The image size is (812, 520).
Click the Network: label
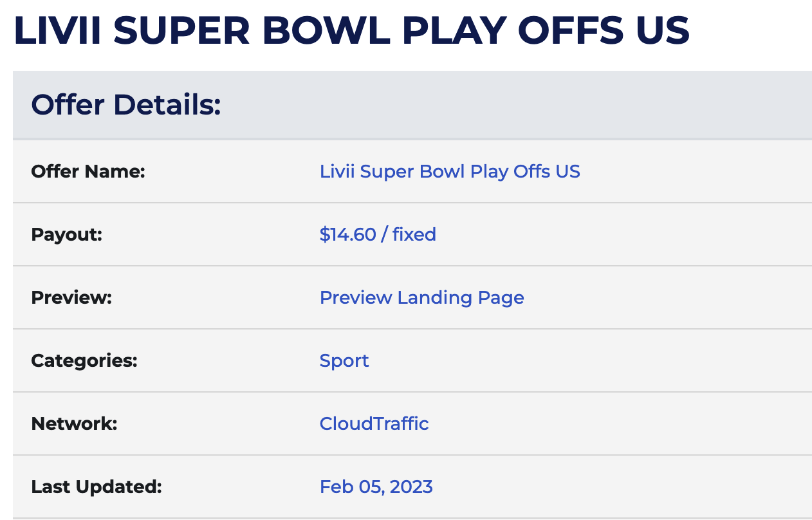pyautogui.click(x=74, y=424)
